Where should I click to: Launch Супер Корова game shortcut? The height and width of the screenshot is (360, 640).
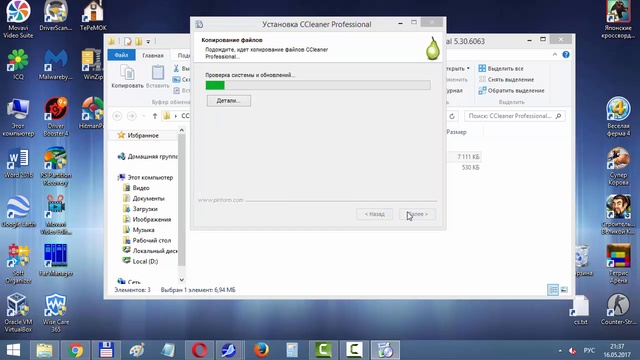618,166
